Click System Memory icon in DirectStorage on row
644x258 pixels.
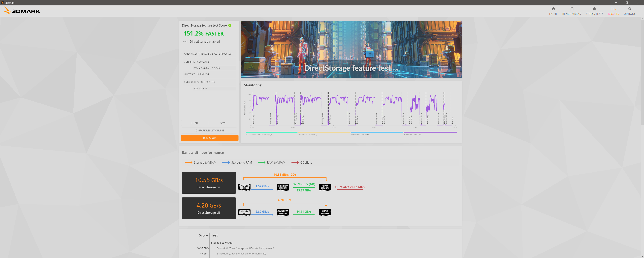point(283,187)
